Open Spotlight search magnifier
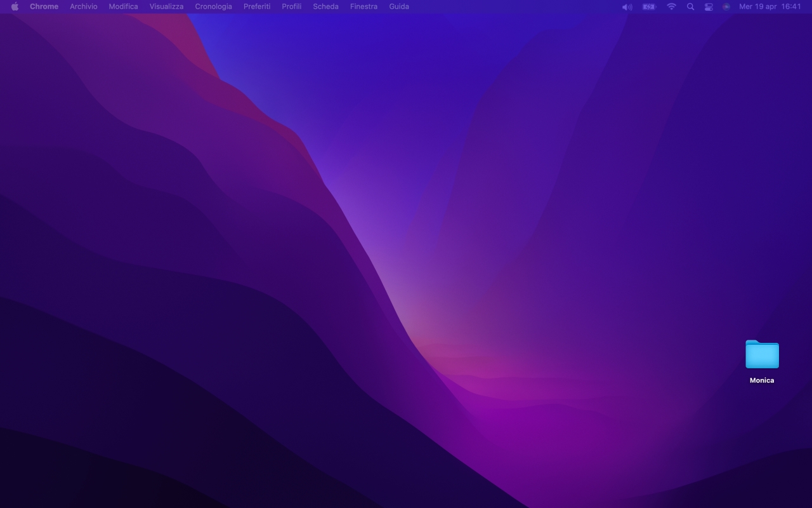Viewport: 812px width, 508px height. pyautogui.click(x=690, y=6)
